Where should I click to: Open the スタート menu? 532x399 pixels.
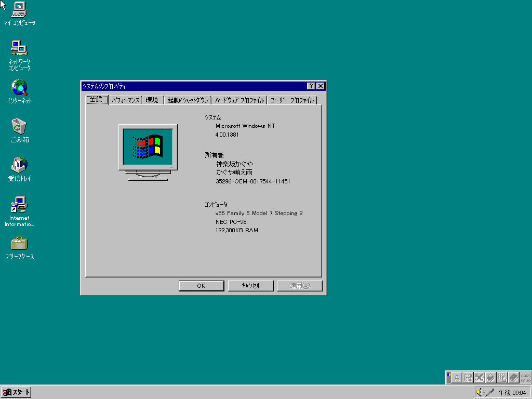(16, 393)
